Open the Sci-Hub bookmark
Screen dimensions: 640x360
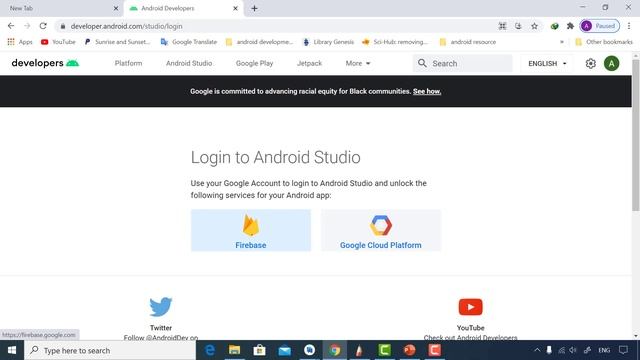(x=395, y=42)
